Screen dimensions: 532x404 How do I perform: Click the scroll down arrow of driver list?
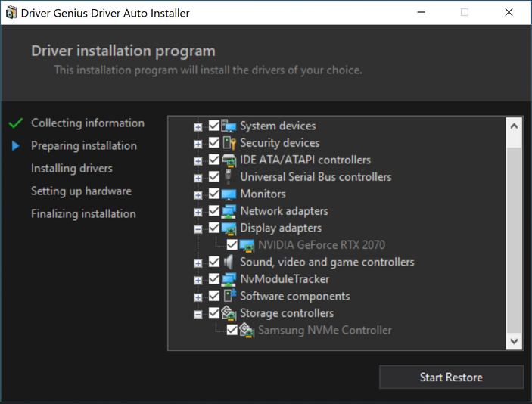pyautogui.click(x=514, y=341)
